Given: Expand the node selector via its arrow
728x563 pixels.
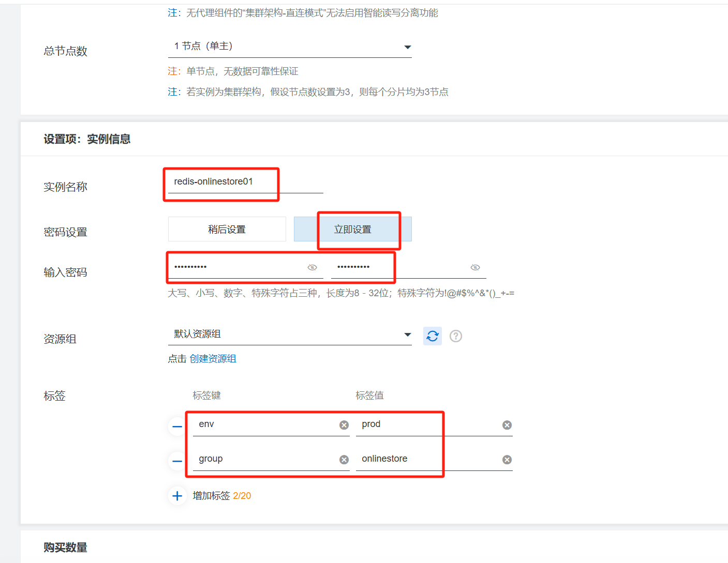Looking at the screenshot, I should pos(408,47).
